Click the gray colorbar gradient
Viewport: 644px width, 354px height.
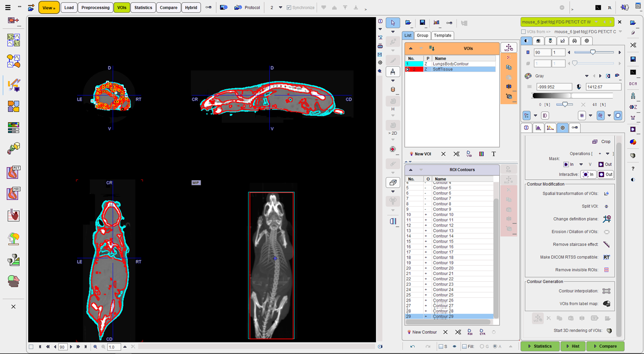click(572, 95)
